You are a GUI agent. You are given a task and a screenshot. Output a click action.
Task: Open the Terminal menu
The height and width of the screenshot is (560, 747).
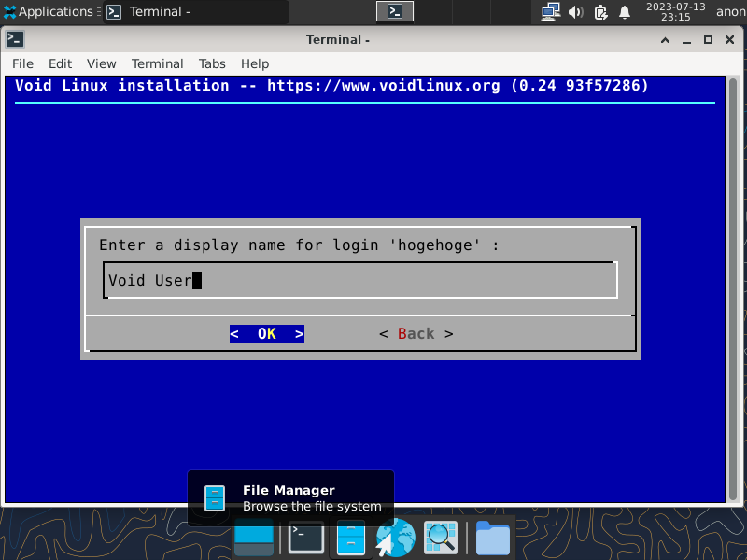pyautogui.click(x=157, y=63)
